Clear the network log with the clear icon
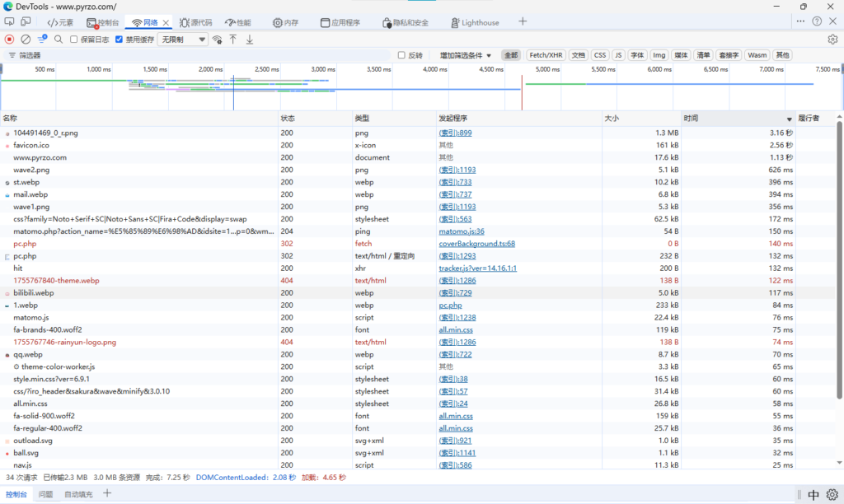 [26, 39]
